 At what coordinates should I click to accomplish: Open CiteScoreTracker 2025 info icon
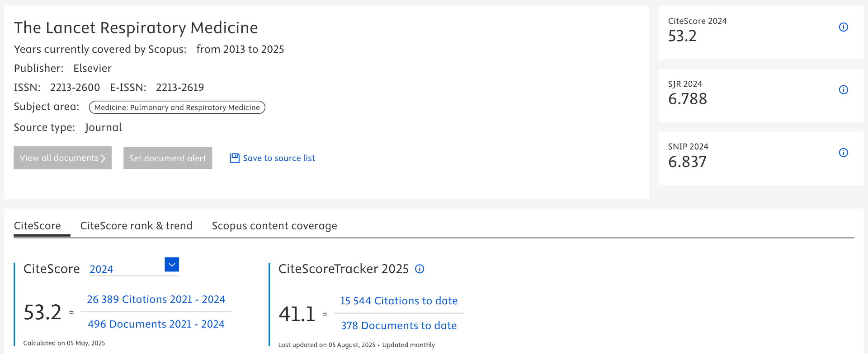click(420, 269)
